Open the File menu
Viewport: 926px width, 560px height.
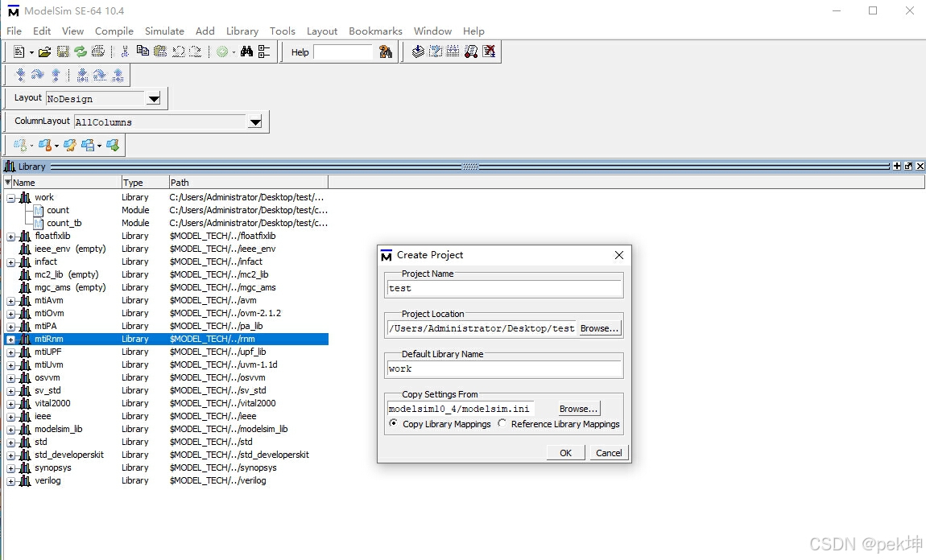pyautogui.click(x=14, y=31)
